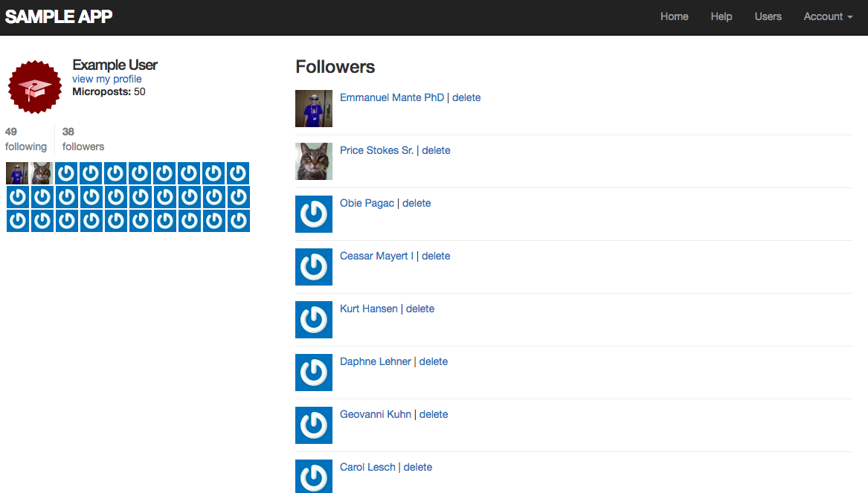Click the avatar icon beside Geovanni Kuhn
This screenshot has width=868, height=493.
coord(314,425)
